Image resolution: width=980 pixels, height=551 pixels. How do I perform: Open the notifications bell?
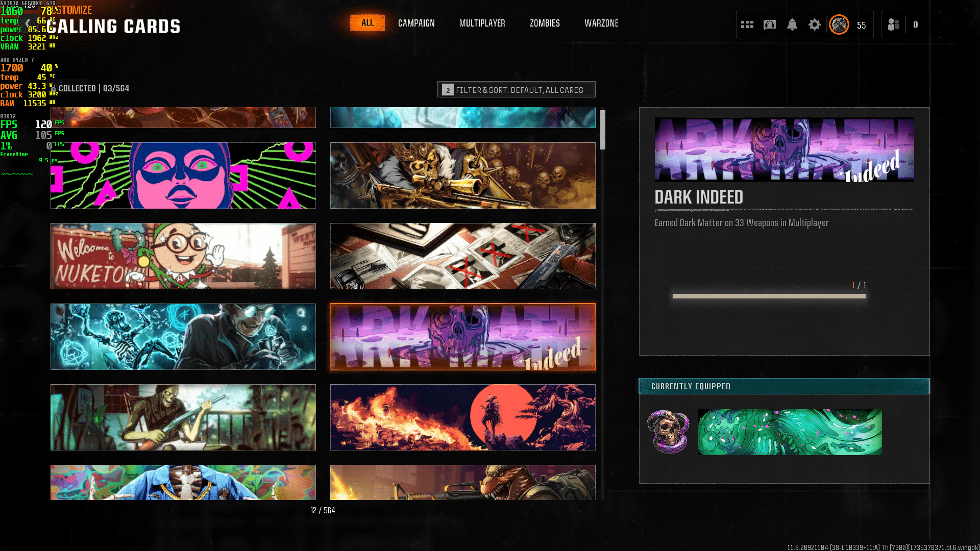pos(792,24)
